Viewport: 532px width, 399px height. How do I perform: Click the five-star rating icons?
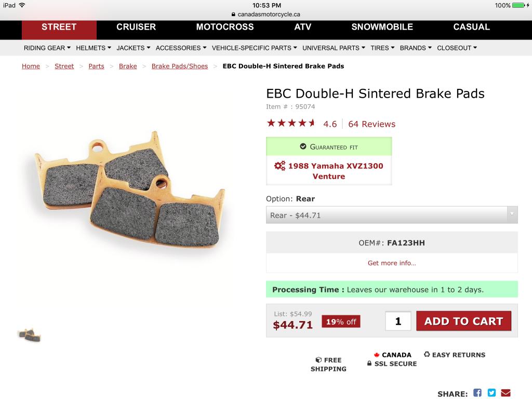(291, 123)
